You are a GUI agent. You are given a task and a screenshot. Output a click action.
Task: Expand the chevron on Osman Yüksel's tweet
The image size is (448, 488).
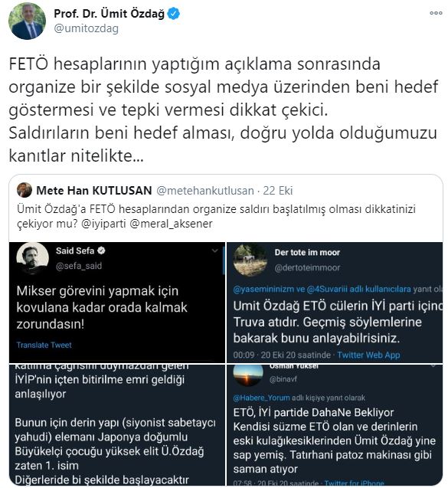433,366
